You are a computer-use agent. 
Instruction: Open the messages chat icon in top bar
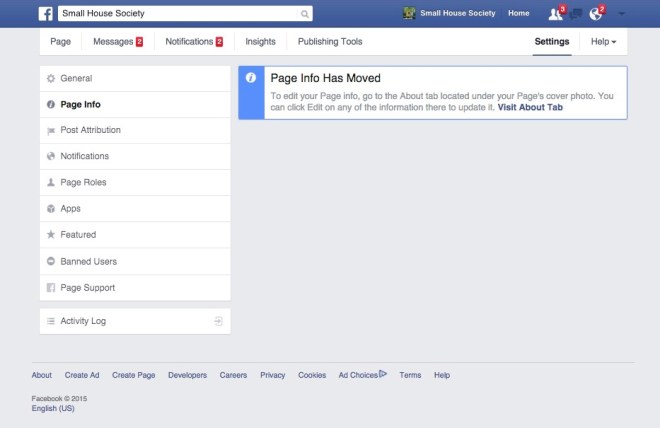[x=575, y=14]
